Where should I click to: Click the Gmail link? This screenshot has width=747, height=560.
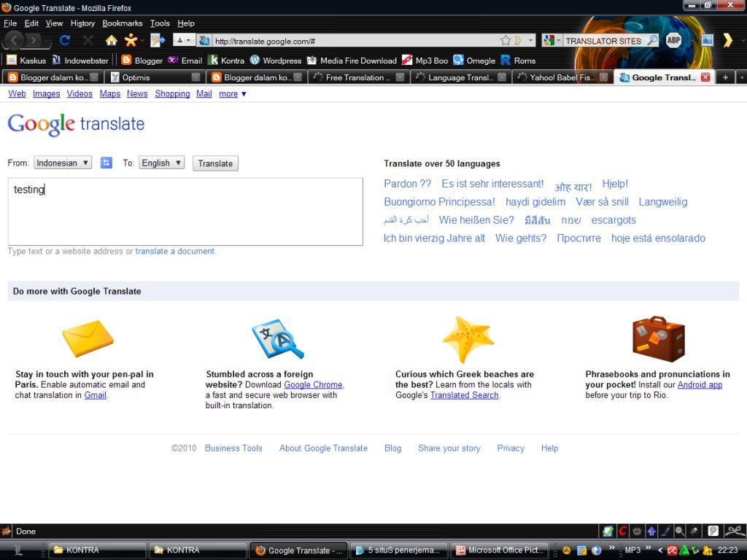(96, 395)
